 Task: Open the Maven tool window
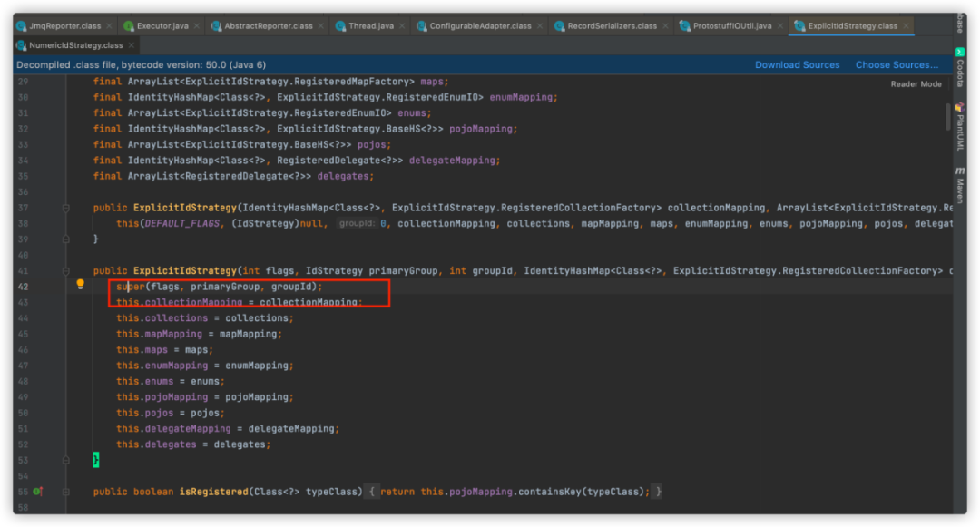pyautogui.click(x=960, y=185)
